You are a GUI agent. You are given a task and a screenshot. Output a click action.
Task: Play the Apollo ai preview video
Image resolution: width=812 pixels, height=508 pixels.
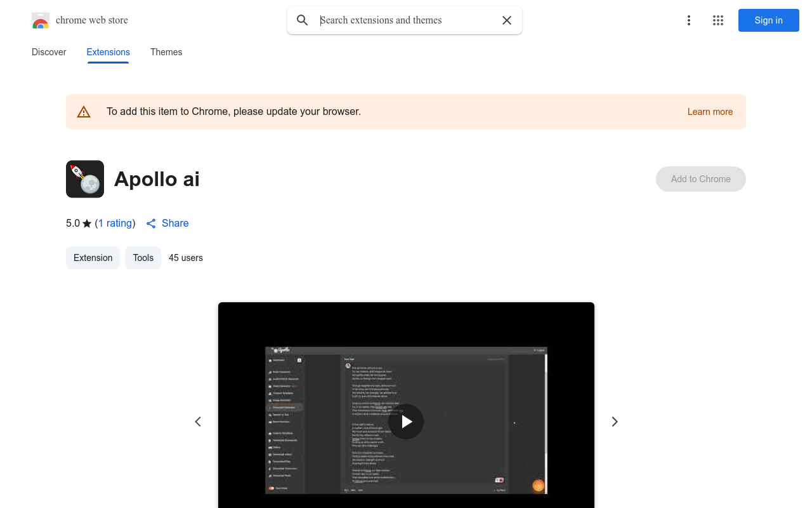tap(406, 422)
